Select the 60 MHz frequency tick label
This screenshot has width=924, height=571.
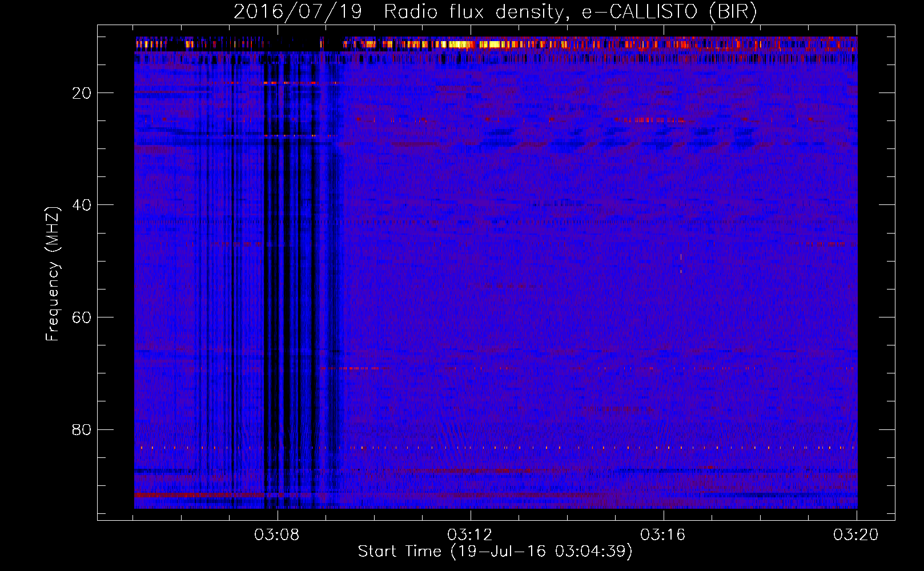[x=82, y=317]
